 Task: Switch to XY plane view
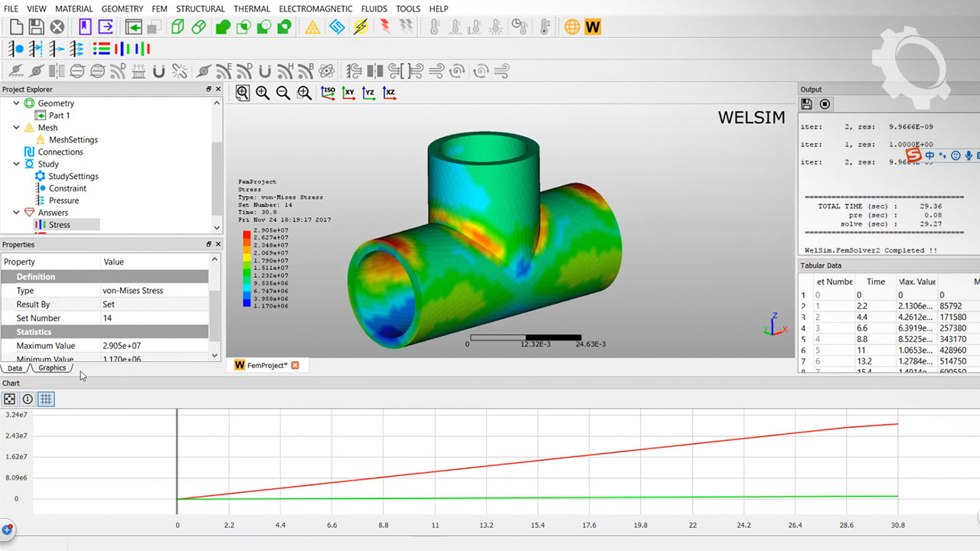point(348,93)
